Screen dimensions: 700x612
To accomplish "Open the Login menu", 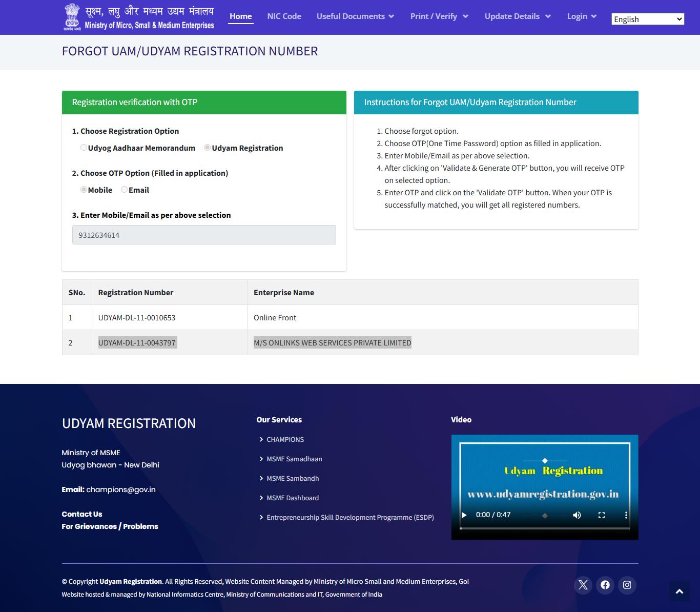I will tap(582, 16).
